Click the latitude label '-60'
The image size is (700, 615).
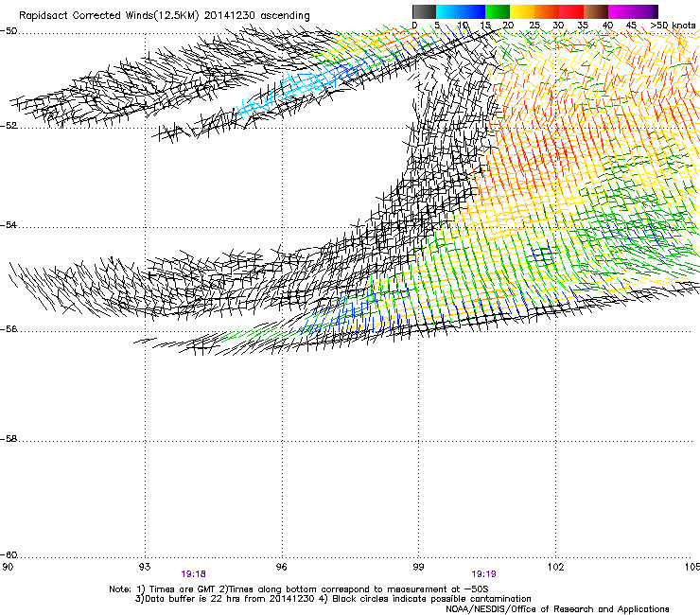tap(9, 554)
